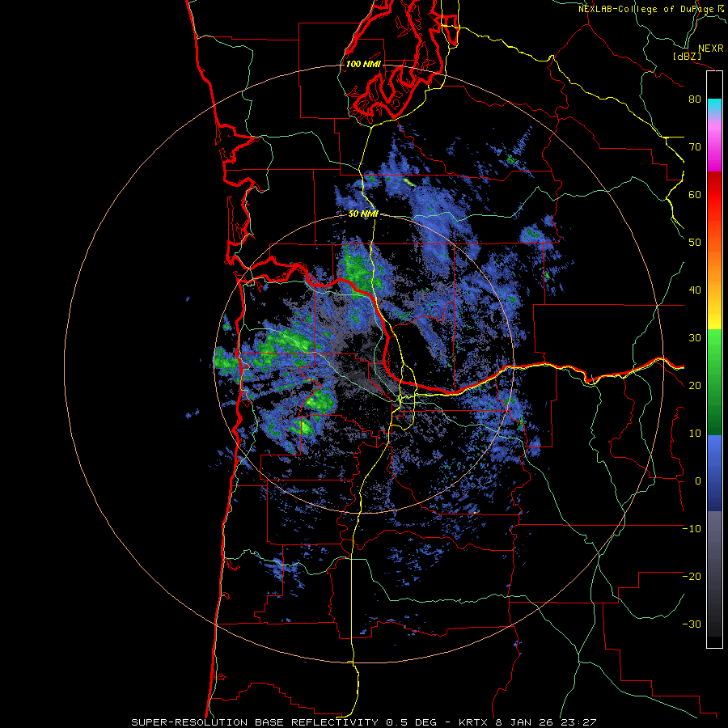The image size is (728, 728).
Task: Click the 70 value on the dBZ scale
Action: (695, 147)
